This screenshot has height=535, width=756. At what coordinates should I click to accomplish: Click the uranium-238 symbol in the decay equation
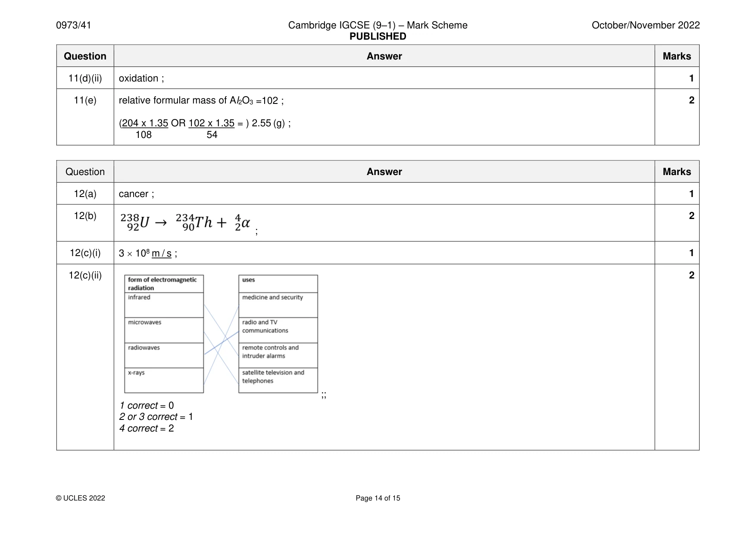tap(135, 222)
